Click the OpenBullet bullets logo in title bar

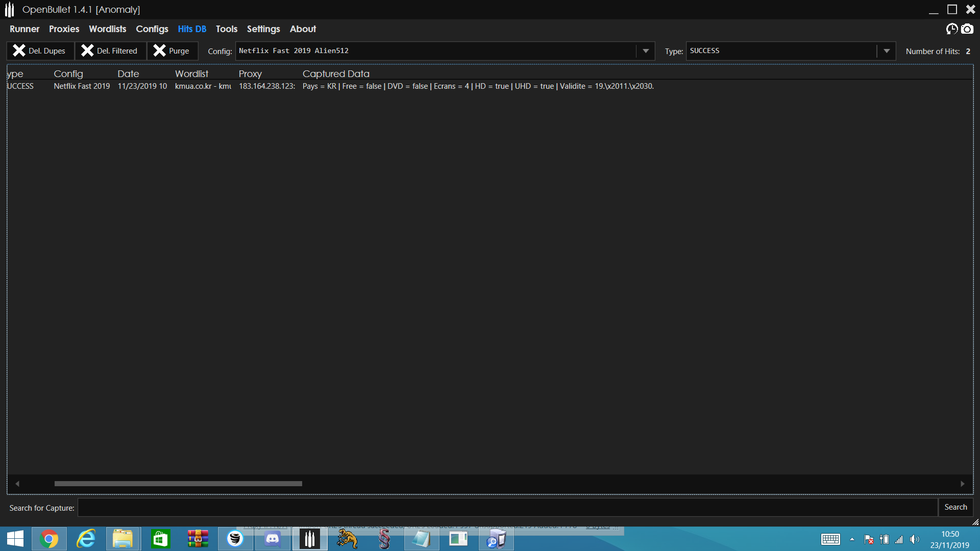[10, 9]
